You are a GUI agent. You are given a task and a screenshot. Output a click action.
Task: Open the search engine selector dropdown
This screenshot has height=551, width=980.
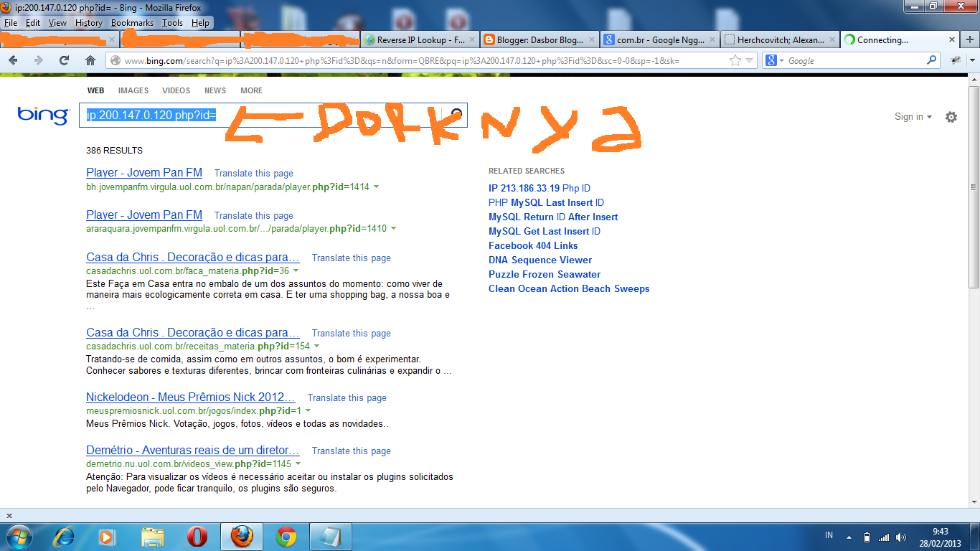(782, 61)
